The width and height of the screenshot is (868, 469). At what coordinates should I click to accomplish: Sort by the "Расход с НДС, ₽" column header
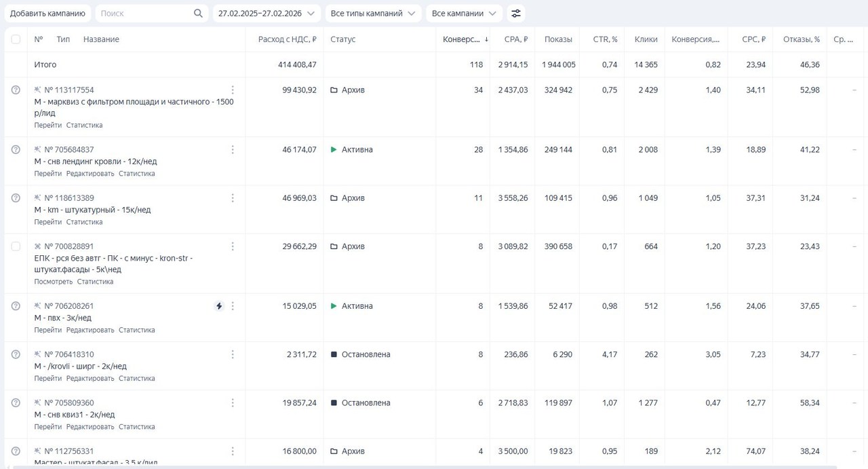287,39
